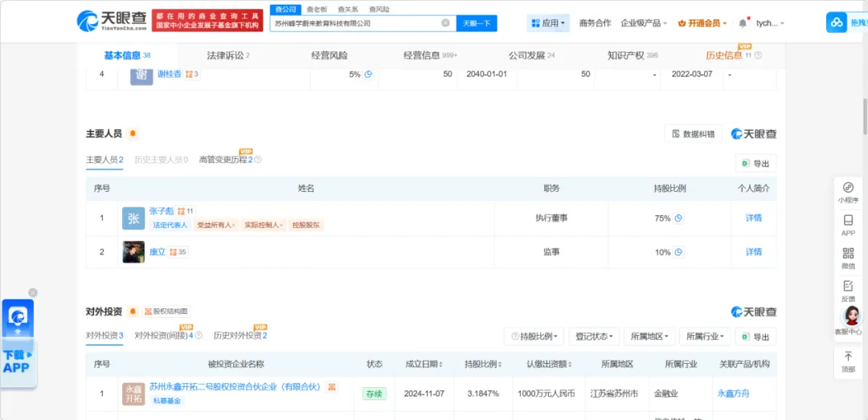Select the 查风险 search tab
The width and height of the screenshot is (868, 420).
(x=379, y=9)
